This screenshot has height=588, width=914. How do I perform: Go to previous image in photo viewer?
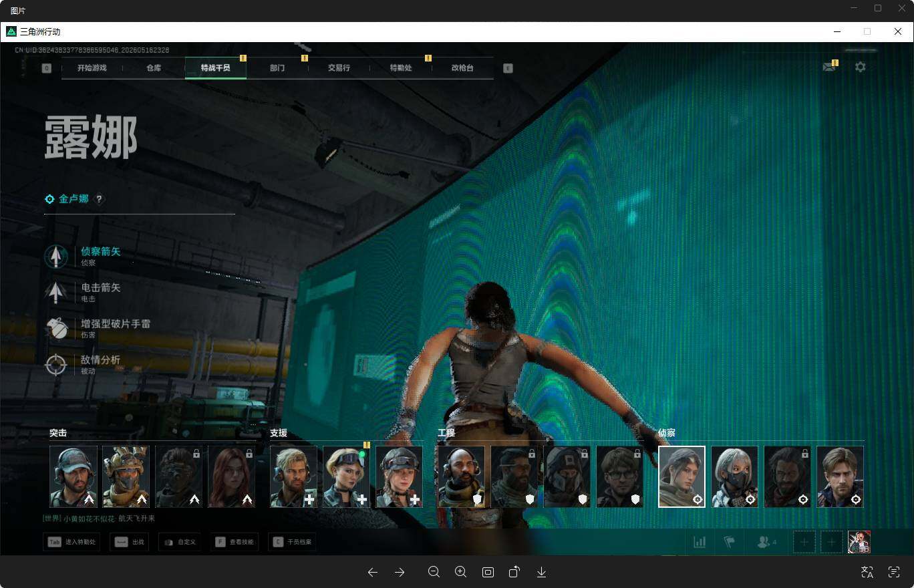click(373, 572)
